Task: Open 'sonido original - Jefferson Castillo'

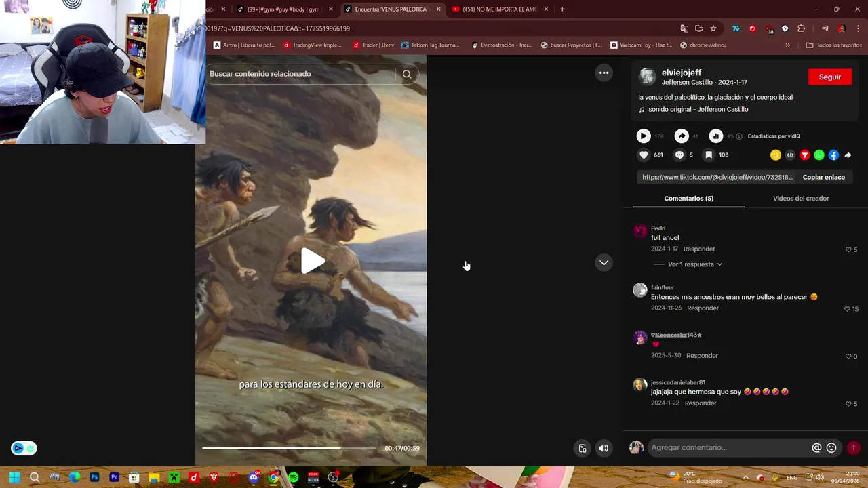Action: (x=698, y=110)
